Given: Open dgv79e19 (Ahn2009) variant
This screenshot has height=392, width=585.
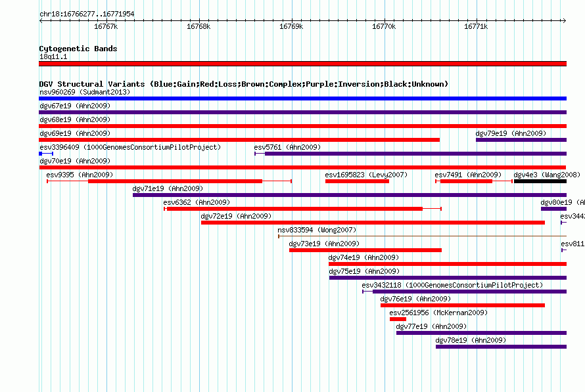Looking at the screenshot, I should click(x=511, y=133).
